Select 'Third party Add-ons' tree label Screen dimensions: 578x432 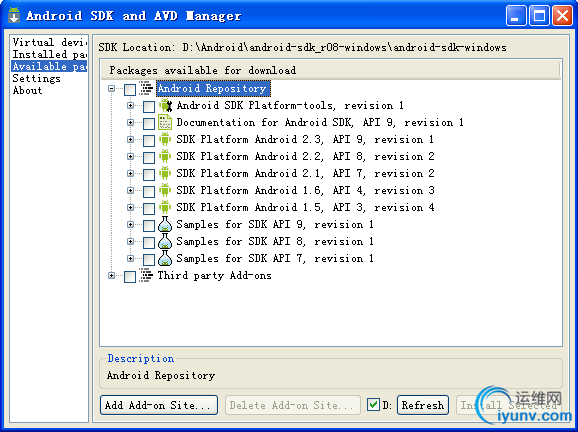tap(215, 275)
